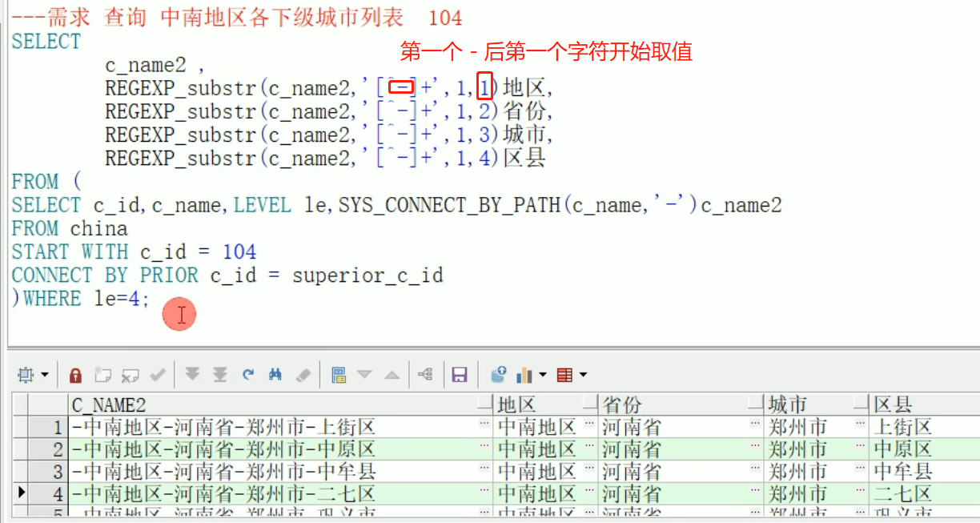Image resolution: width=980 pixels, height=523 pixels.
Task: Open the bar chart dropdown arrow
Action: 543,375
